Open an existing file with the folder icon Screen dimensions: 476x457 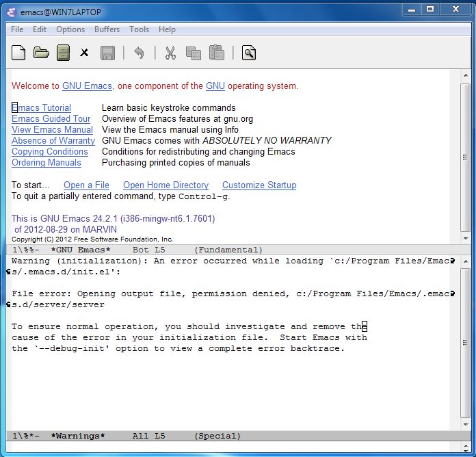pos(41,53)
